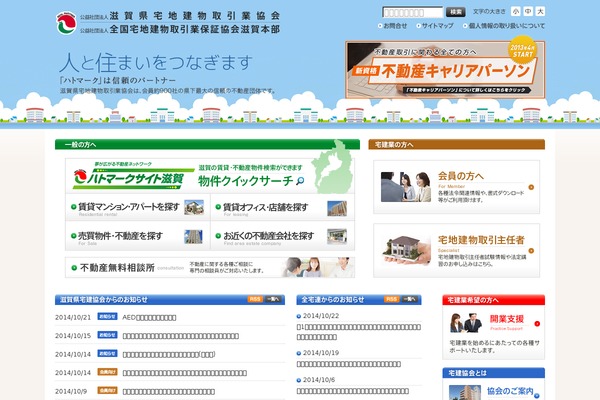The width and height of the screenshot is (600, 400).
Task: Click storefront thumbnail beside お近くの不動産会社
Action: (337, 236)
